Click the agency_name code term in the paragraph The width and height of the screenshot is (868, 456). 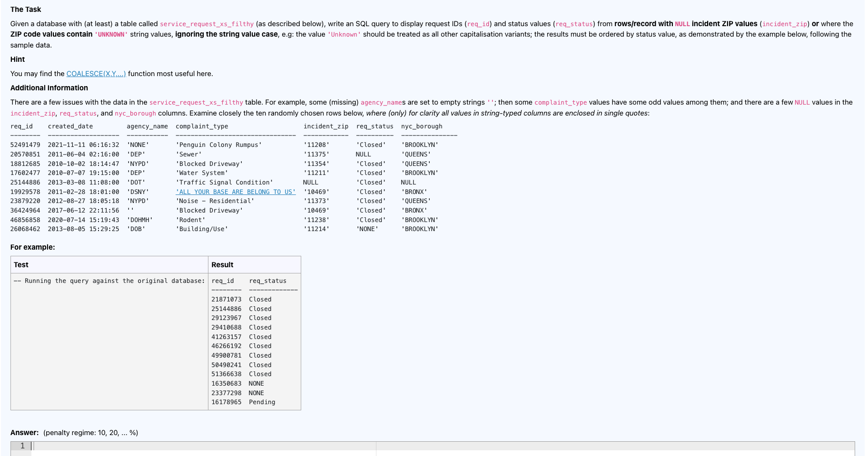[x=382, y=102]
